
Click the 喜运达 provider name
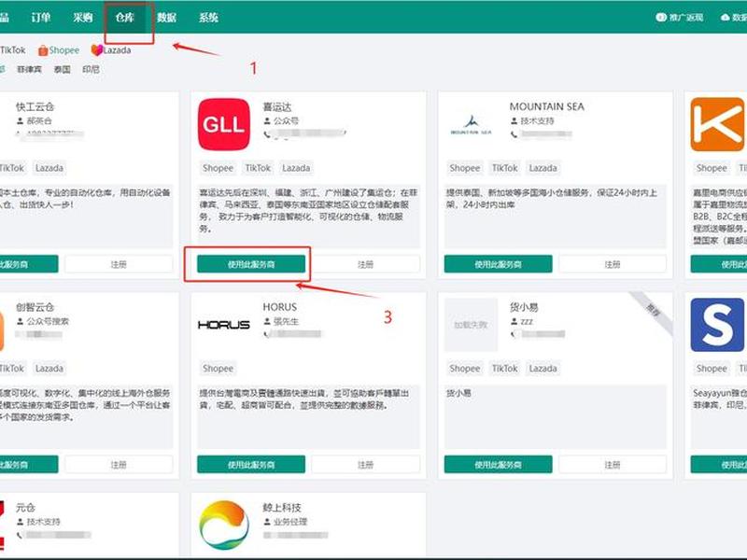click(x=277, y=107)
